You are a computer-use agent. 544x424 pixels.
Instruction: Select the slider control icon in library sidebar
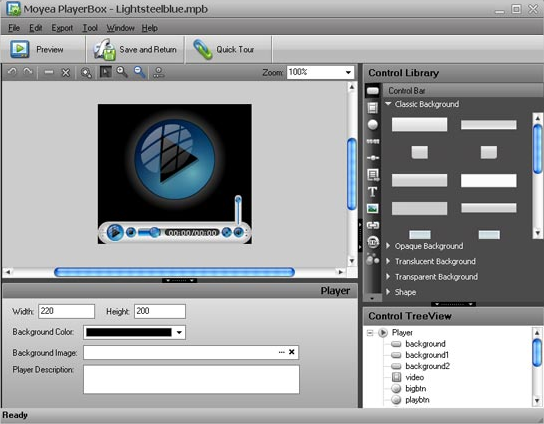[373, 158]
